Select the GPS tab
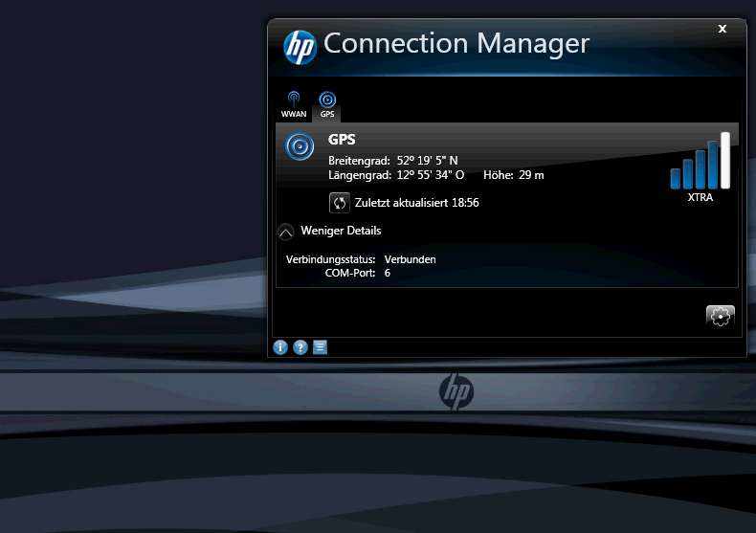Viewport: 756px width, 533px height. click(327, 105)
